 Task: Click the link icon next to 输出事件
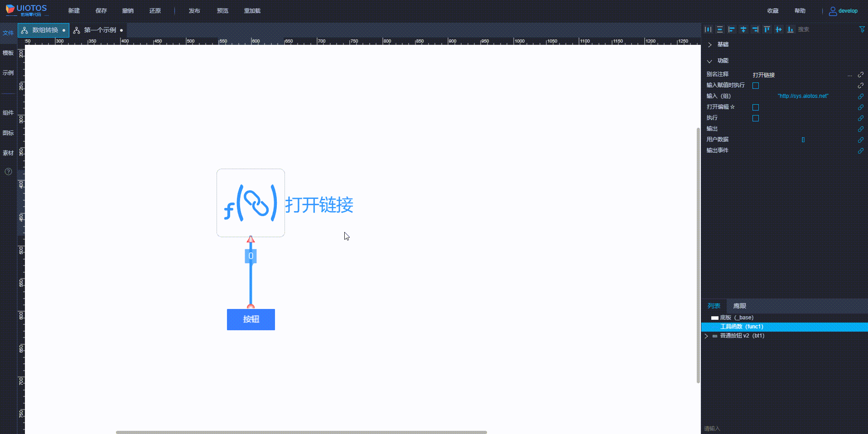[x=861, y=151]
